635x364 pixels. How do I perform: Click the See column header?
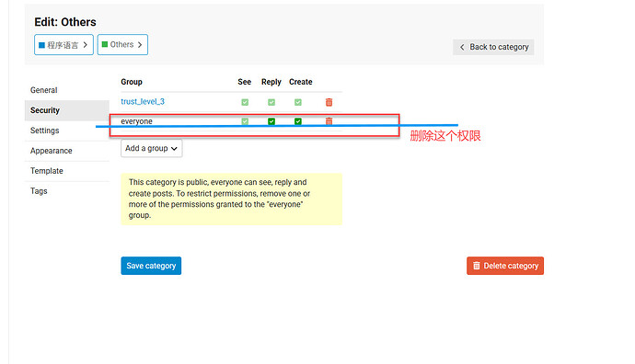[244, 82]
